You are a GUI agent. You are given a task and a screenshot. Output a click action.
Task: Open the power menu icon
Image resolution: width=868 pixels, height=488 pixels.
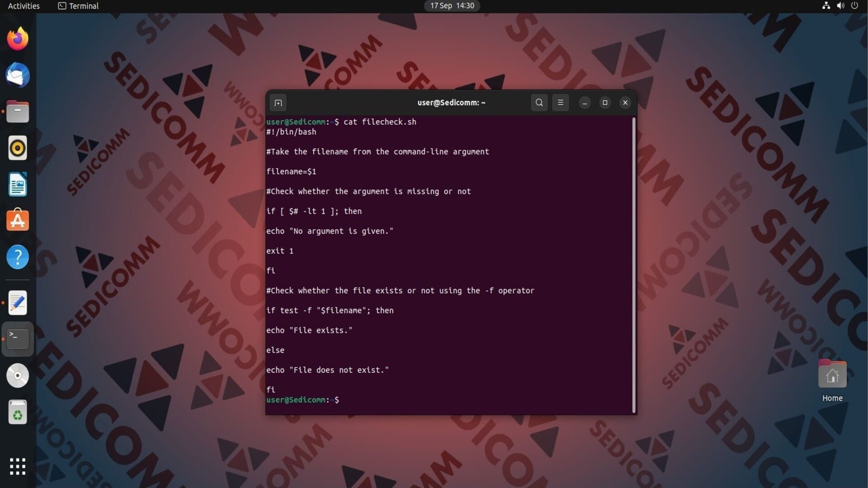coord(854,6)
